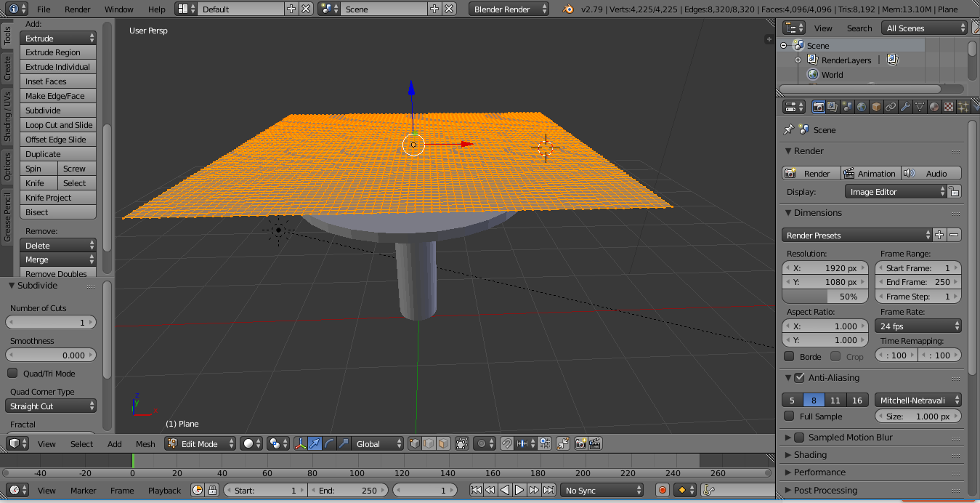Open the Texture properties tab (checker icon)
The width and height of the screenshot is (980, 503).
(x=949, y=107)
